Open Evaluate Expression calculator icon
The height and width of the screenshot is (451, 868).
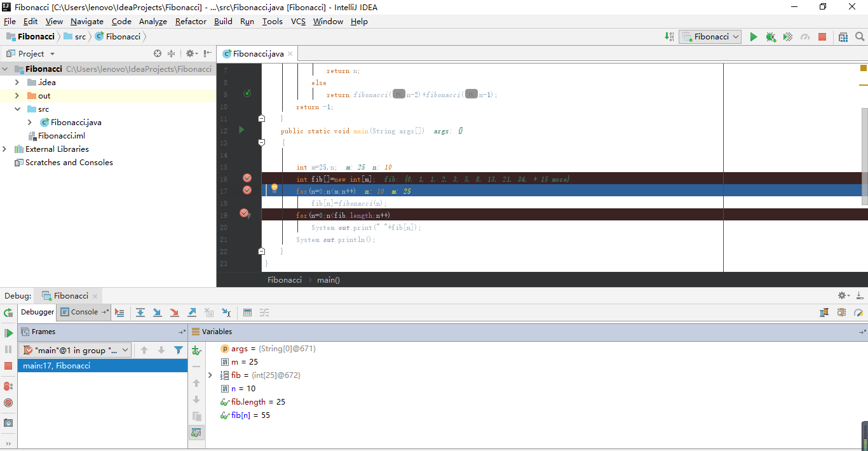pos(248,313)
